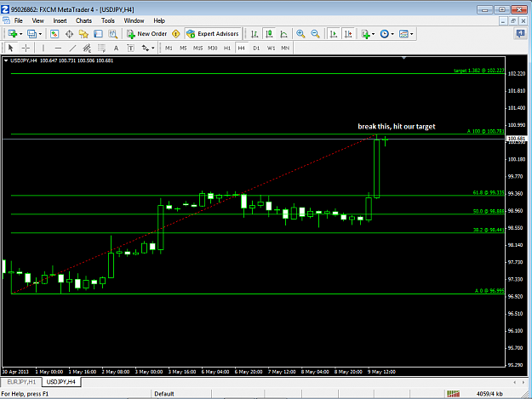Switch to M30 timeframe
This screenshot has width=532, height=399.
click(213, 48)
